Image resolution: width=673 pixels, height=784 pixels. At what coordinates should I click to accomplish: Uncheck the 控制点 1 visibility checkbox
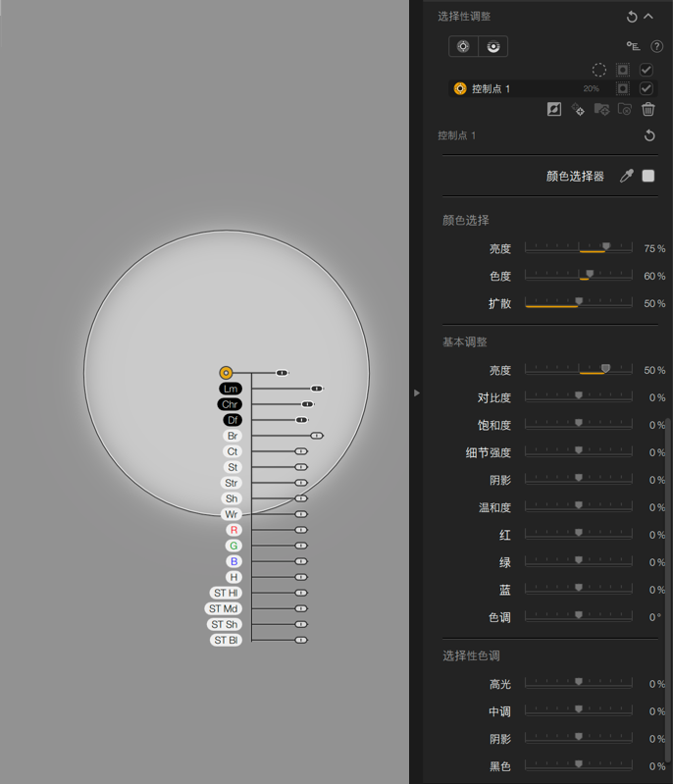coord(646,88)
